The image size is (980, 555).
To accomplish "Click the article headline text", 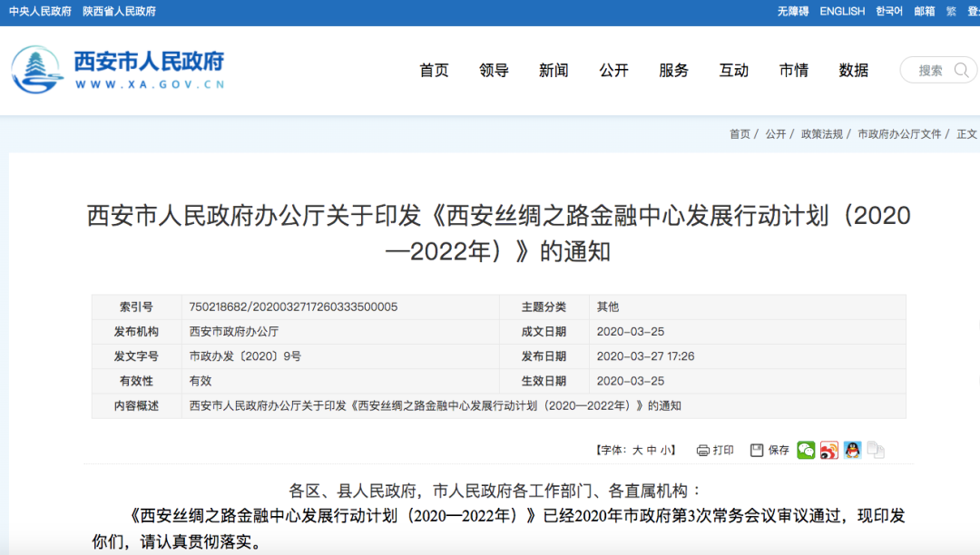I will [x=498, y=233].
